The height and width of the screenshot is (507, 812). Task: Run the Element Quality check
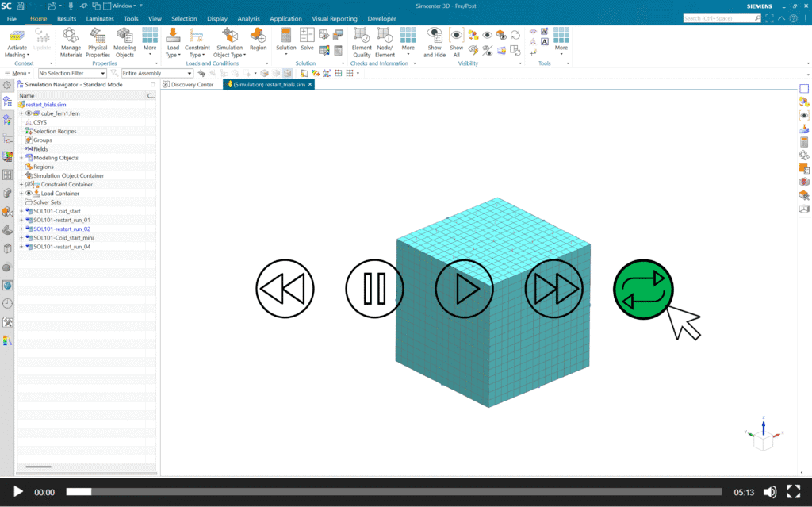click(x=362, y=36)
